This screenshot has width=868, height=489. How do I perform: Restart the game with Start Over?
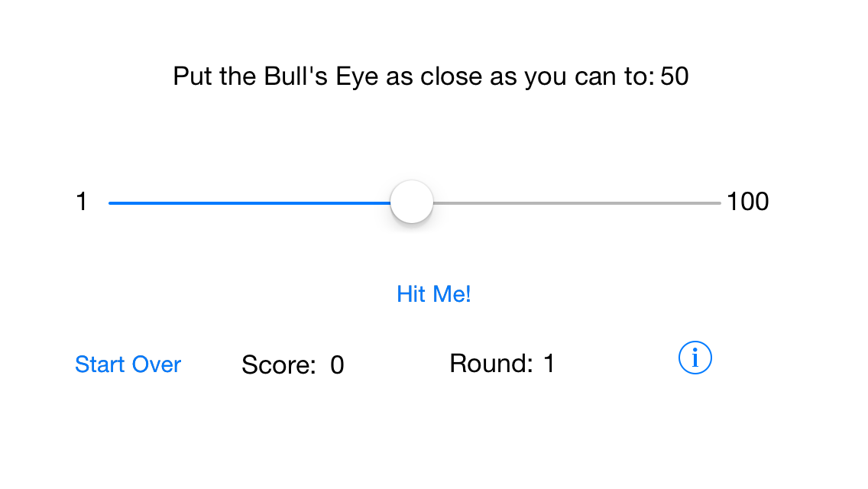(128, 364)
